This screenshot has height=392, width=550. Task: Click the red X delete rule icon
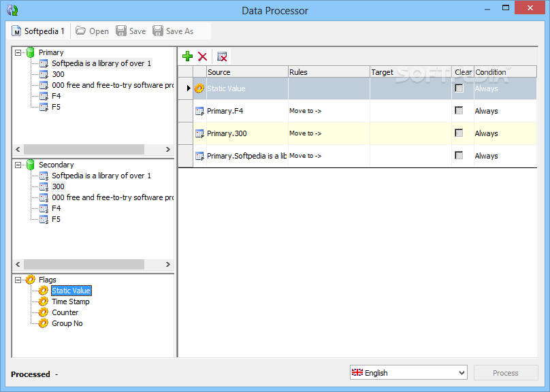[202, 56]
